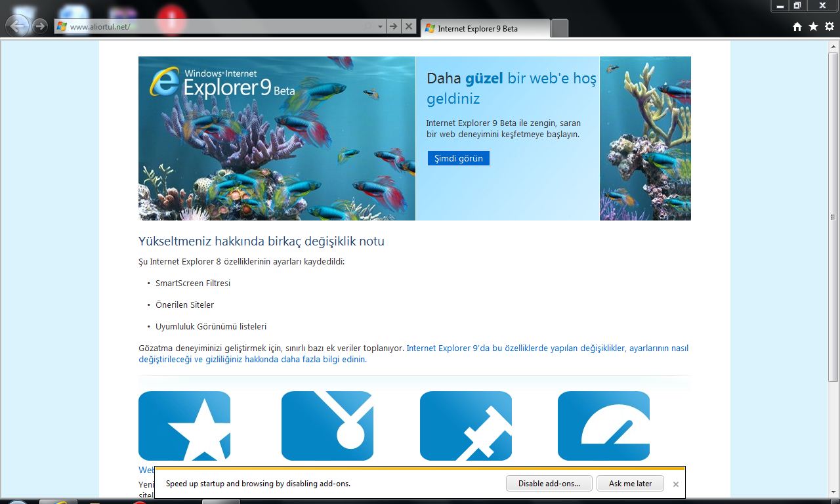Viewport: 840px width, 504px height.
Task: Click the star feature tile on the page
Action: 184,425
